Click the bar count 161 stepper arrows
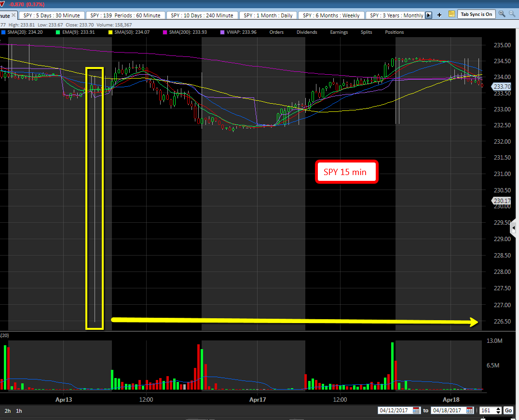Image resolution: width=519 pixels, height=420 pixels. click(498, 410)
